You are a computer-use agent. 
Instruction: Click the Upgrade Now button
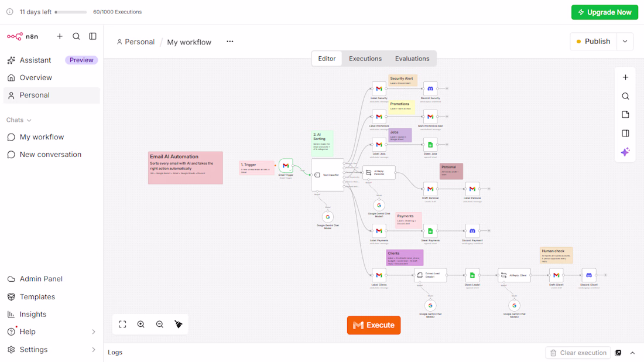pyautogui.click(x=605, y=12)
